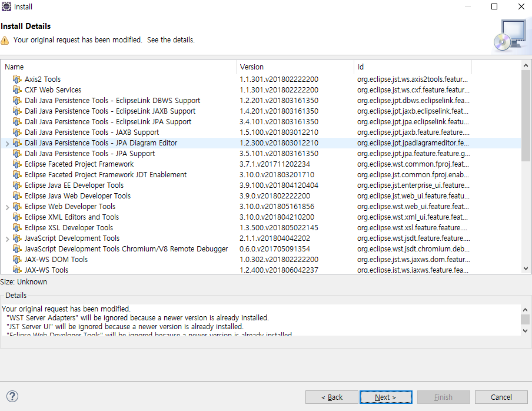Image resolution: width=532 pixels, height=411 pixels.
Task: Click the Axis2 Tools feature icon
Action: (17, 79)
